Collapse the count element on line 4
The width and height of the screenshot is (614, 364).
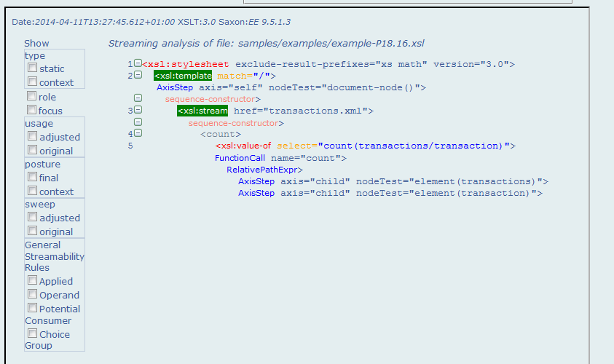pyautogui.click(x=138, y=133)
